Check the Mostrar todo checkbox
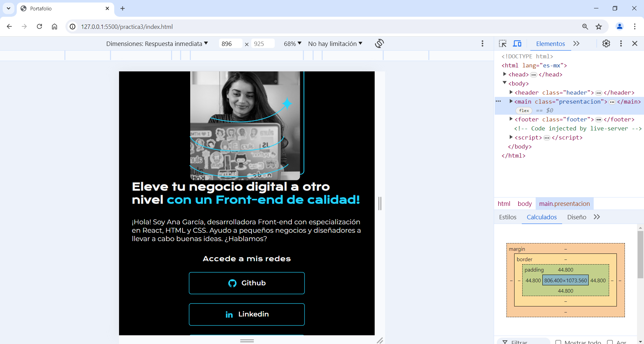 pos(558,342)
